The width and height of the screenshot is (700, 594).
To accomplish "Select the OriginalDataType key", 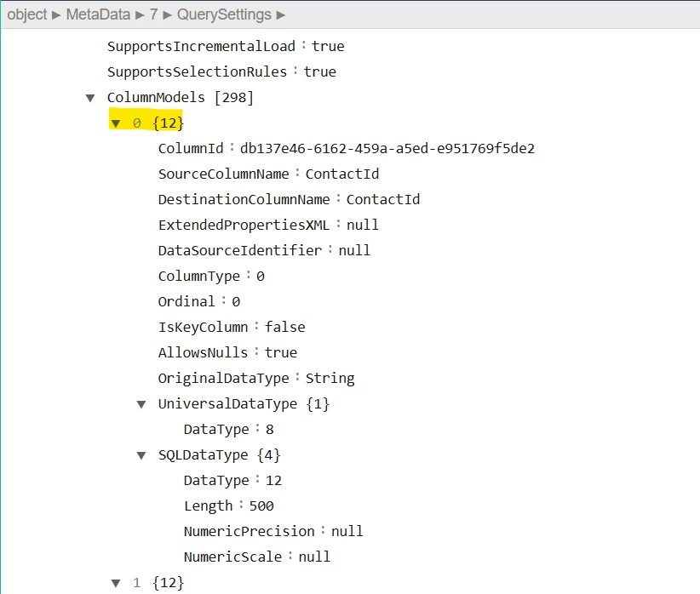I will tap(224, 379).
